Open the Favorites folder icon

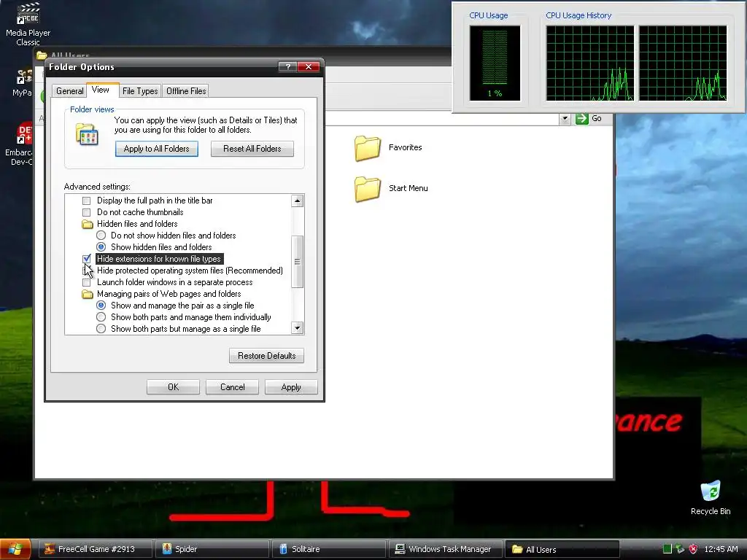pos(368,148)
